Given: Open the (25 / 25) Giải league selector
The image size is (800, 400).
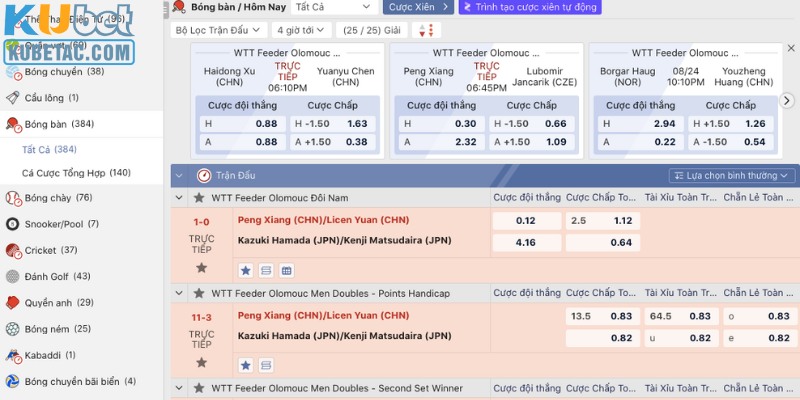Looking at the screenshot, I should (x=371, y=30).
